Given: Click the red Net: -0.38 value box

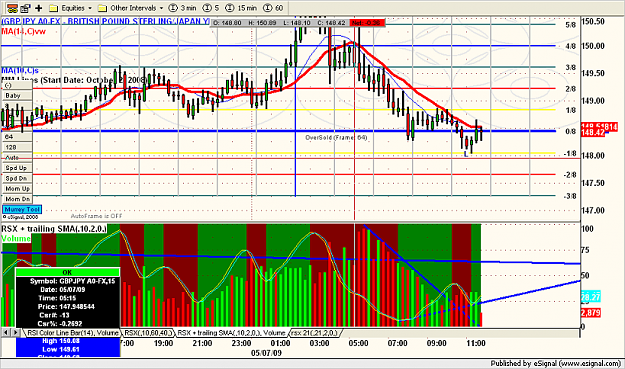Looking at the screenshot, I should tap(367, 23).
